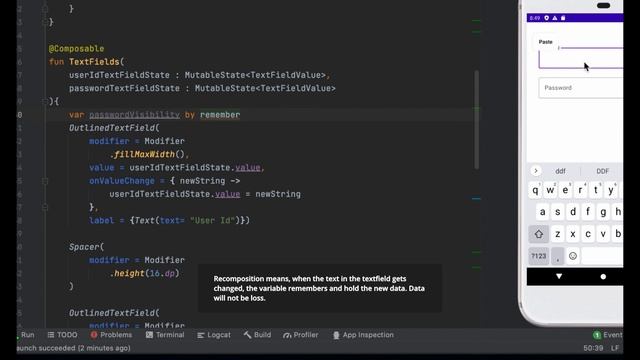Tap the q key on keyboard

tap(535, 190)
